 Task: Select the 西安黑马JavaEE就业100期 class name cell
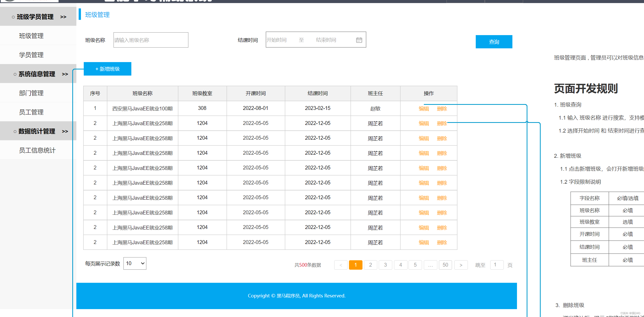(143, 109)
